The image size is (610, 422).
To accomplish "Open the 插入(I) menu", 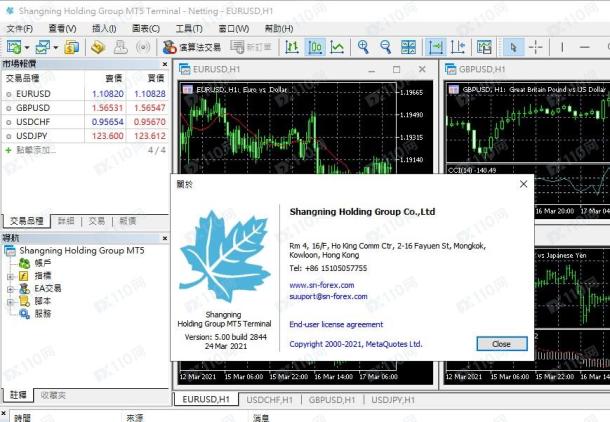I will (x=104, y=28).
